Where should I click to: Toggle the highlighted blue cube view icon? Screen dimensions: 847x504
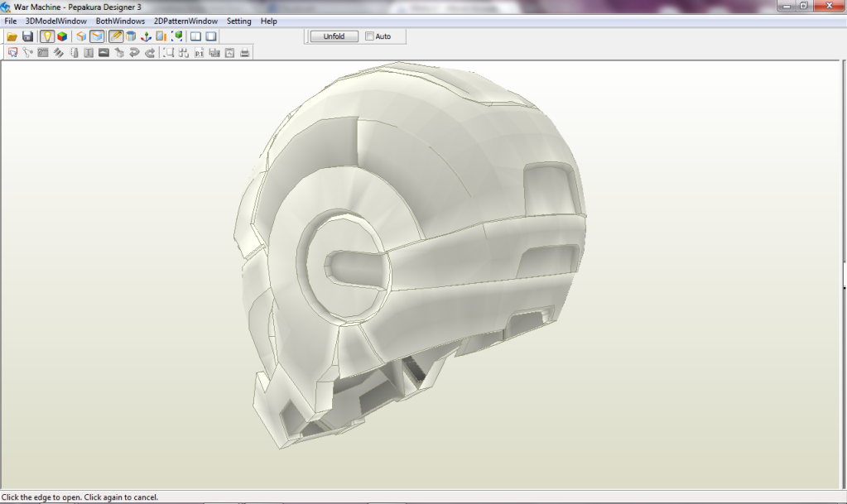coord(97,36)
